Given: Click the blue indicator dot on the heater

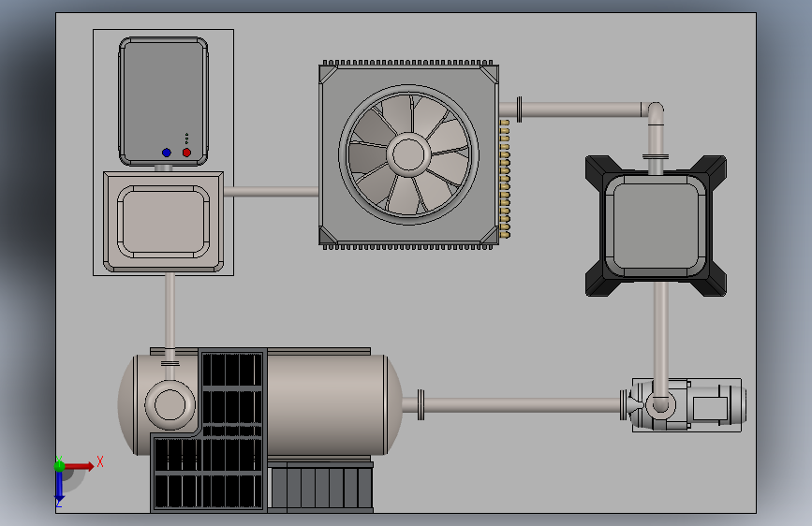Looking at the screenshot, I should (x=166, y=153).
